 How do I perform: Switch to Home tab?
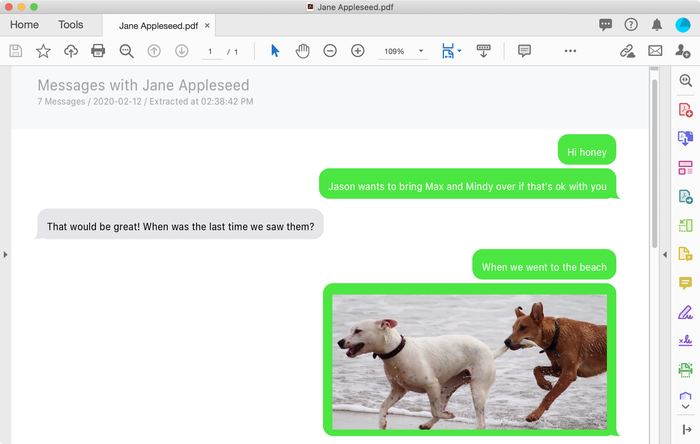pos(24,25)
